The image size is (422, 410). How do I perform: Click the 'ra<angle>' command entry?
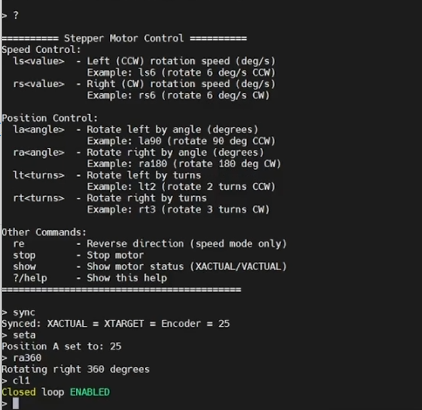39,152
